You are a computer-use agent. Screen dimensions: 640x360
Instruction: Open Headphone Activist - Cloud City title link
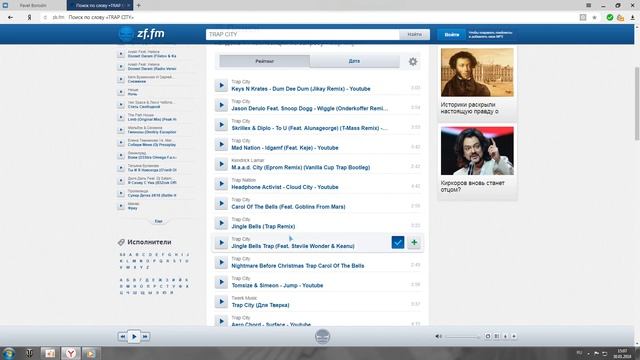coord(285,187)
